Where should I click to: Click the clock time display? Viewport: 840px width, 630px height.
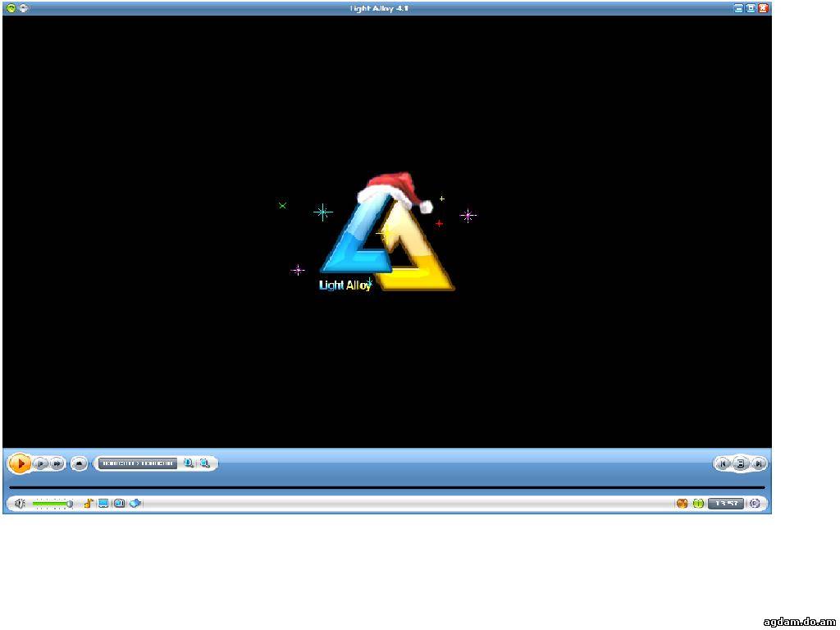(x=726, y=504)
